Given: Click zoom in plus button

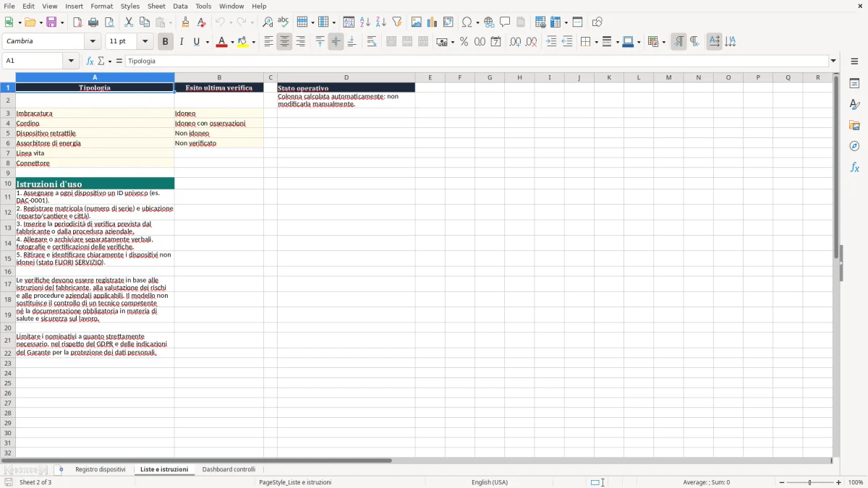Looking at the screenshot, I should coord(839,482).
